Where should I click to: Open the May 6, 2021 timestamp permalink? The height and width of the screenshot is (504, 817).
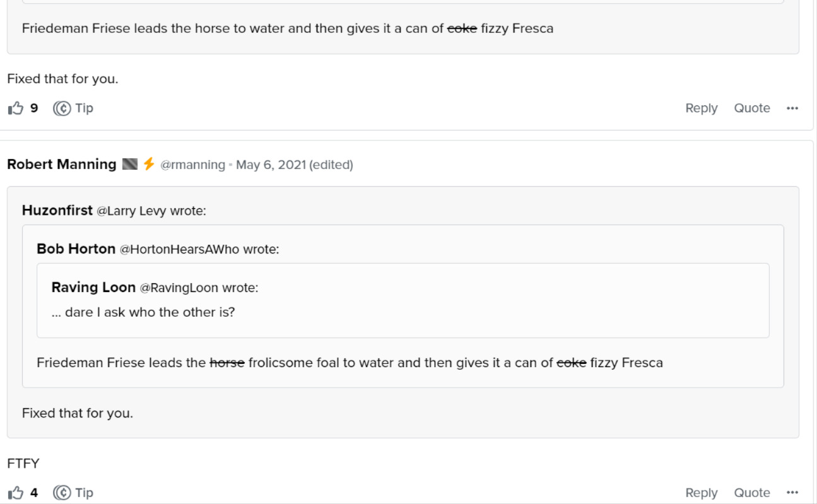tap(271, 165)
